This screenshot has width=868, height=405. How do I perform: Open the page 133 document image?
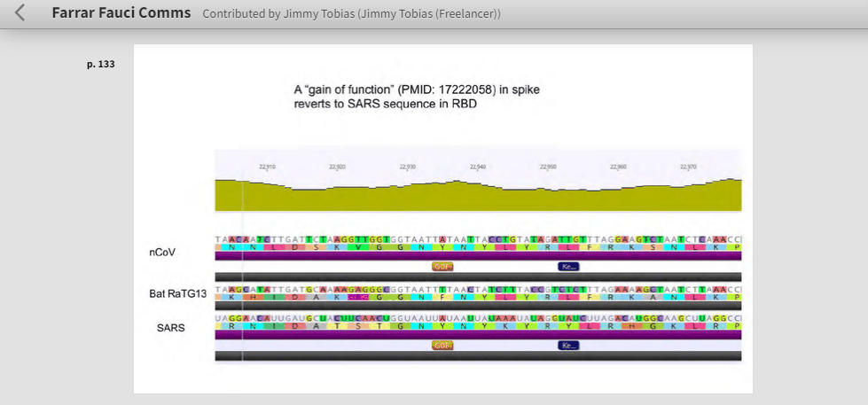point(442,219)
